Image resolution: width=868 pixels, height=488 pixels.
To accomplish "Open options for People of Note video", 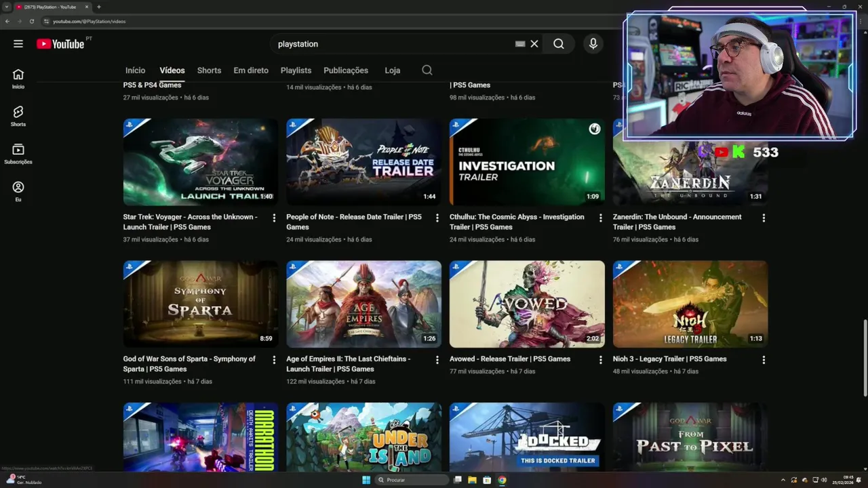I will pos(437,218).
